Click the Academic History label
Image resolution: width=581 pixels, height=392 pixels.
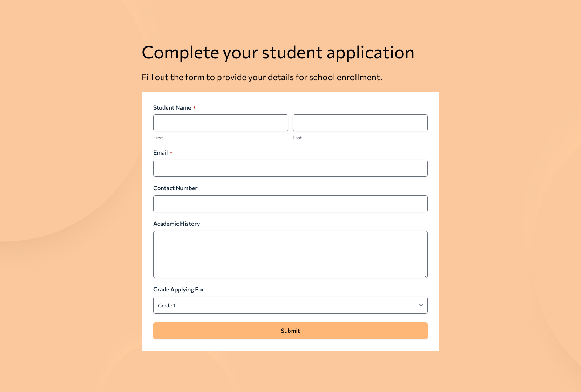point(176,224)
